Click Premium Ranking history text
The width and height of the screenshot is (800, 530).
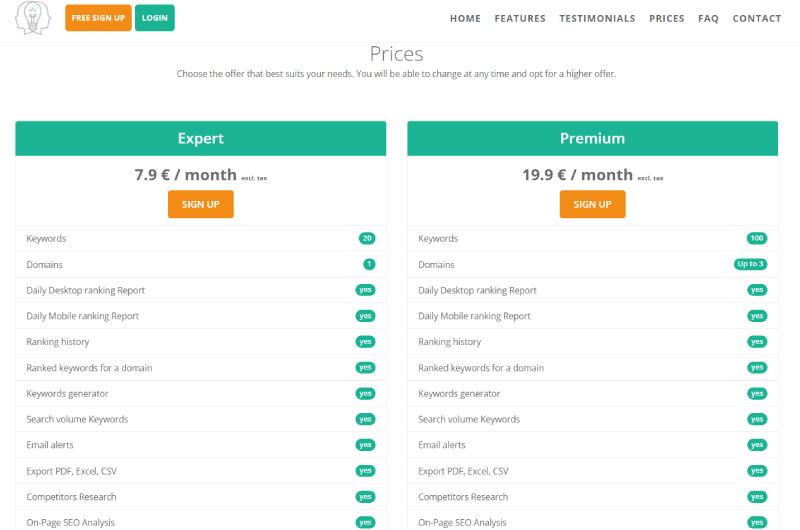pyautogui.click(x=449, y=342)
